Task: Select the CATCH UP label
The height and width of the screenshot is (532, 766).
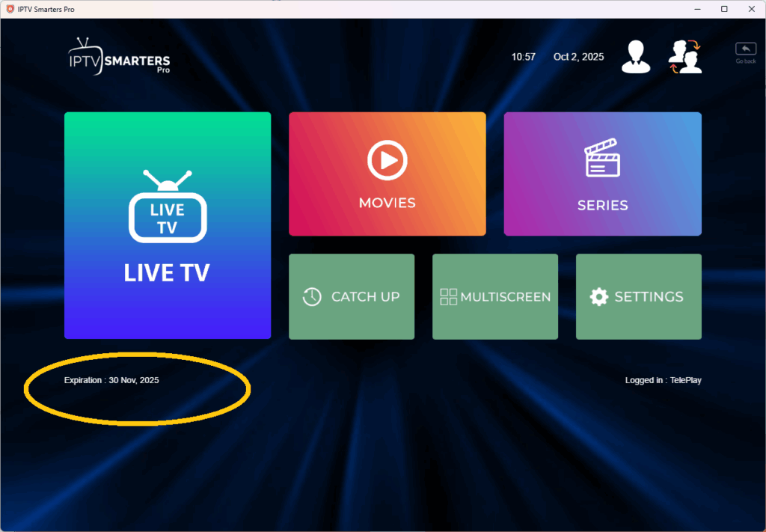Action: 365,297
